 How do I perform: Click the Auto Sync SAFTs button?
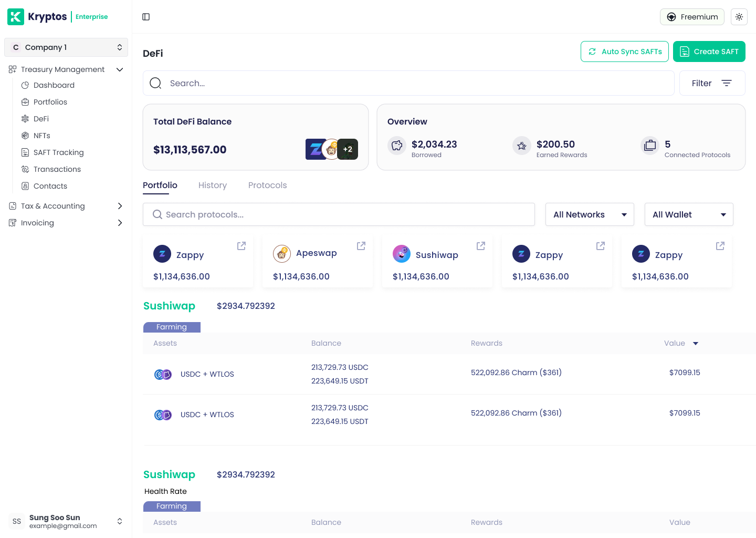pos(625,51)
